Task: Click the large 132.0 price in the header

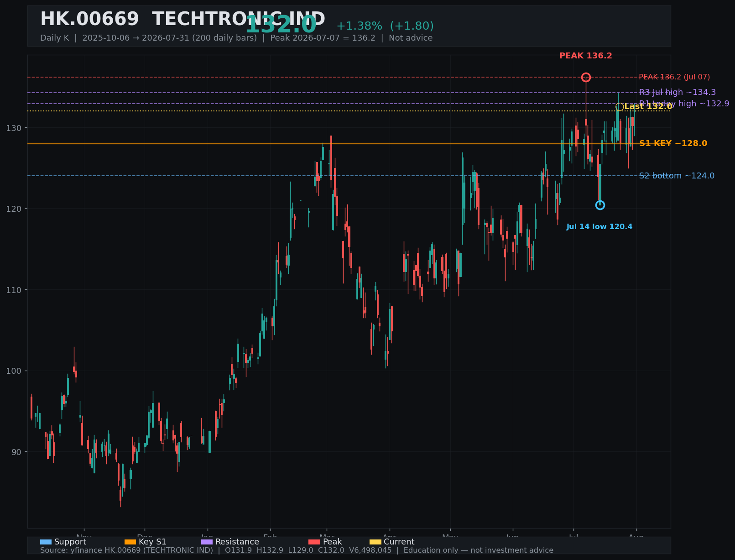Action: pos(281,25)
